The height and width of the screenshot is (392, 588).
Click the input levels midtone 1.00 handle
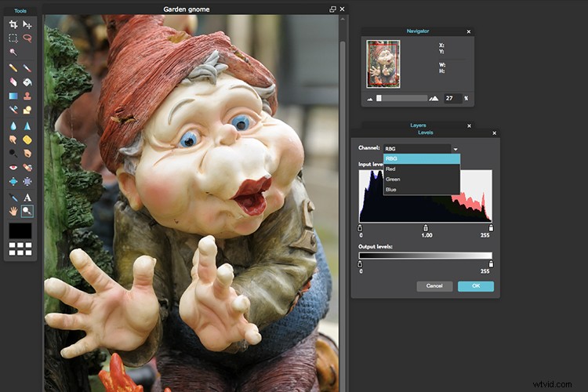(426, 228)
